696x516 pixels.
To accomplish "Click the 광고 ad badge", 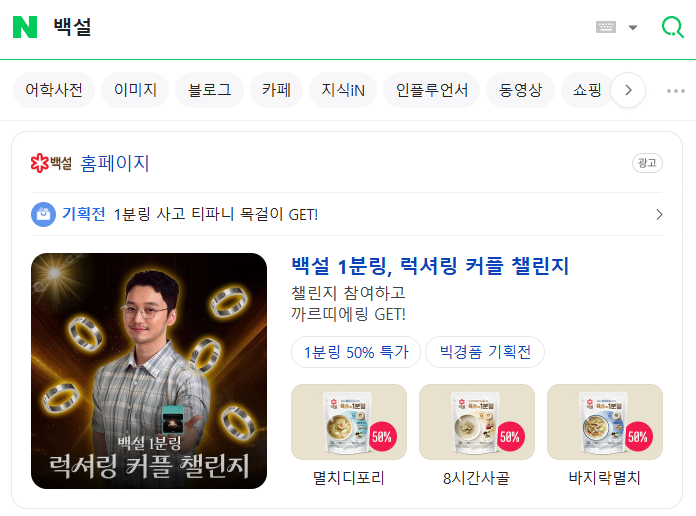I will pyautogui.click(x=647, y=163).
